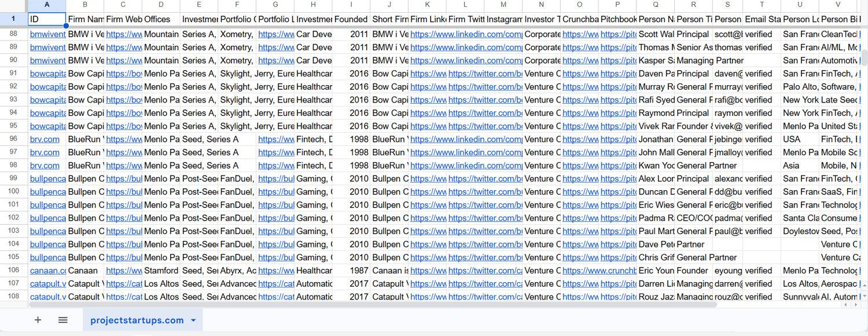Click Doylestov location cell in row 103
Viewport: 868px width, 336px height.
click(x=800, y=231)
